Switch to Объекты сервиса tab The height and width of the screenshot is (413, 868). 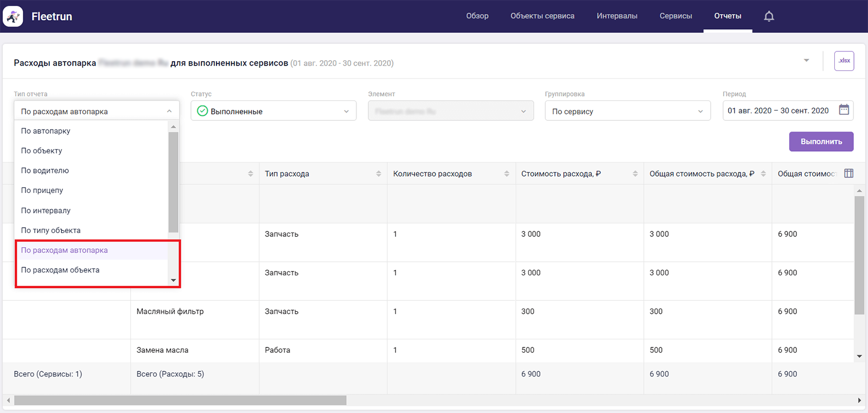[x=542, y=16]
